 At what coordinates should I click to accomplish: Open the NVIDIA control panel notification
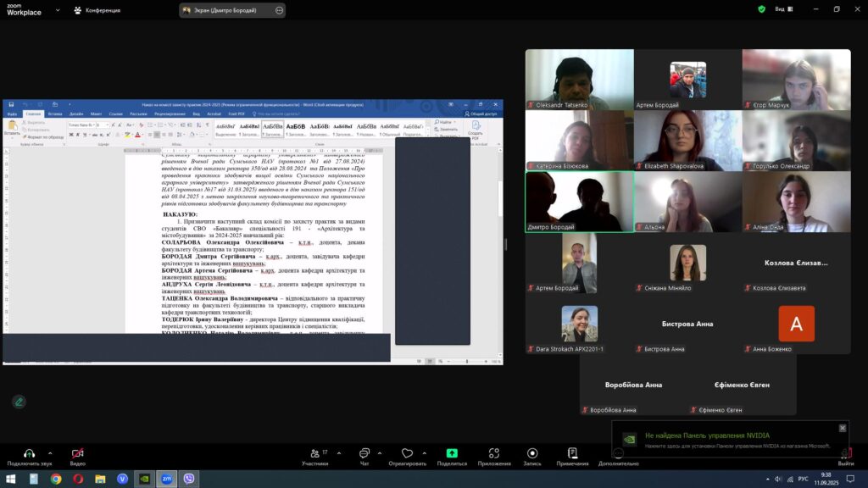pos(731,440)
